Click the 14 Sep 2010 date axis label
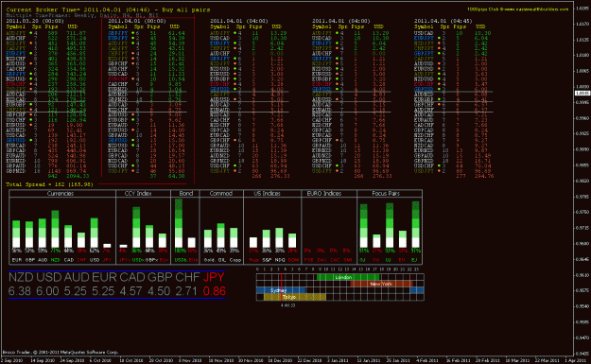Viewport: 591px width, 364px height. pyautogui.click(x=42, y=360)
